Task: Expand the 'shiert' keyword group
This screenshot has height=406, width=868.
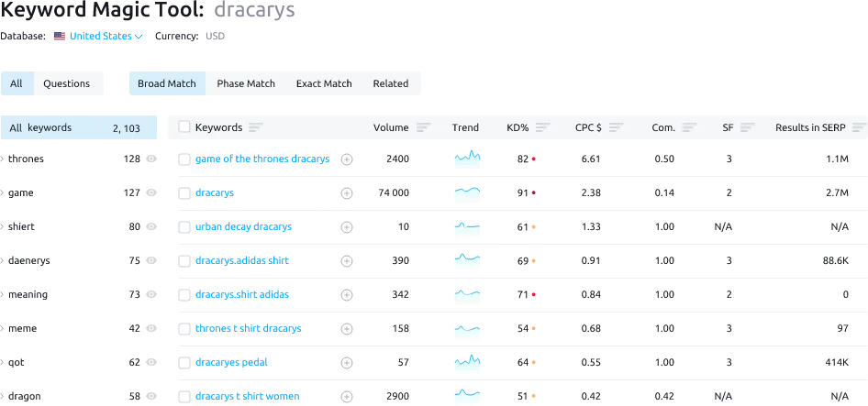Action: click(3, 226)
